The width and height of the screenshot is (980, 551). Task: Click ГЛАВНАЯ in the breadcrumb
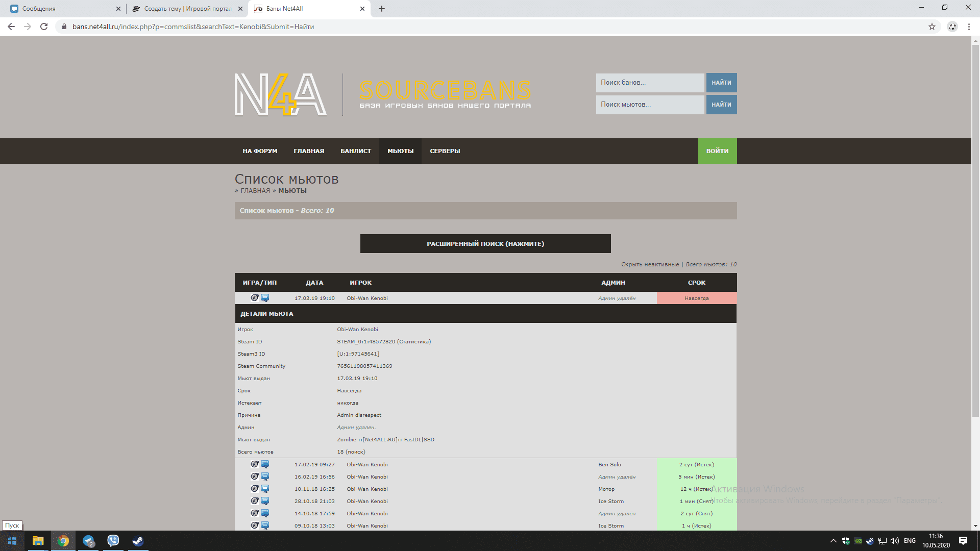point(255,191)
